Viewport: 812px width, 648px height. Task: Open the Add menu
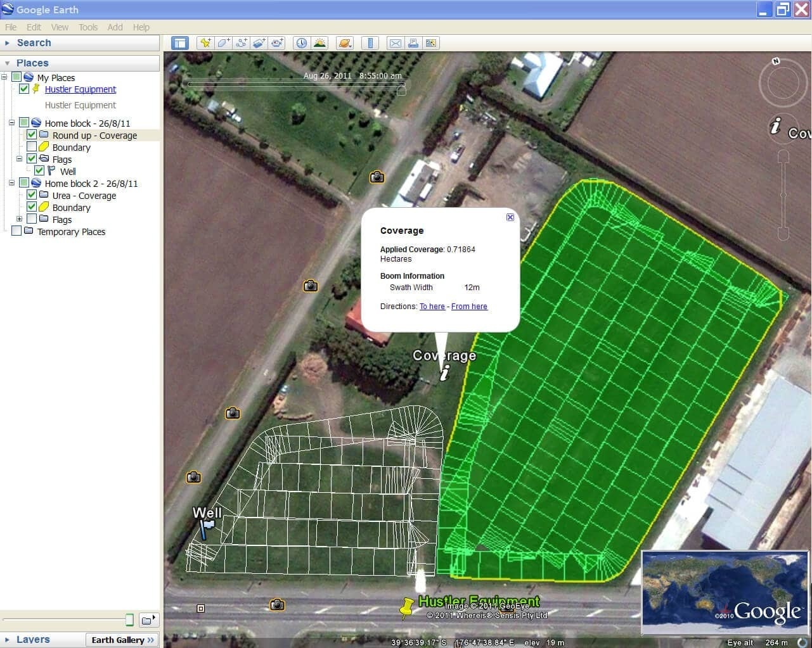click(115, 27)
